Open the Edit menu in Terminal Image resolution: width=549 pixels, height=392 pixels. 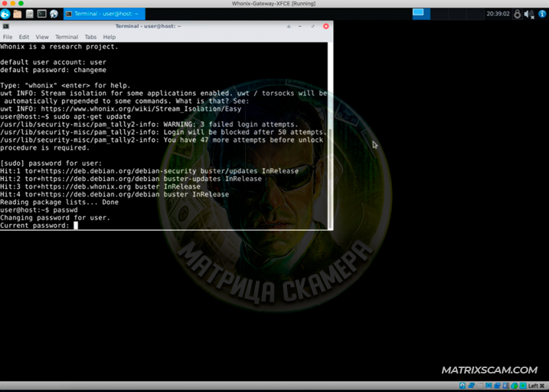coord(24,37)
